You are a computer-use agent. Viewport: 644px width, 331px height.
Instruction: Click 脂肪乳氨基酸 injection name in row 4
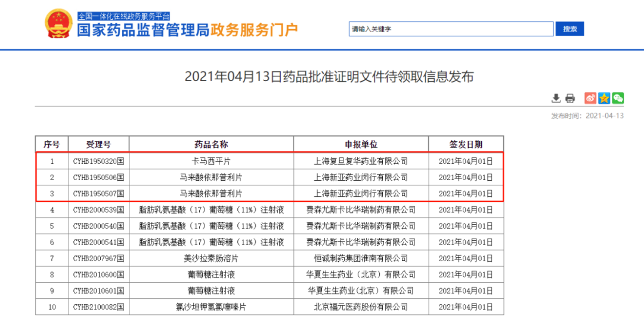coord(211,210)
